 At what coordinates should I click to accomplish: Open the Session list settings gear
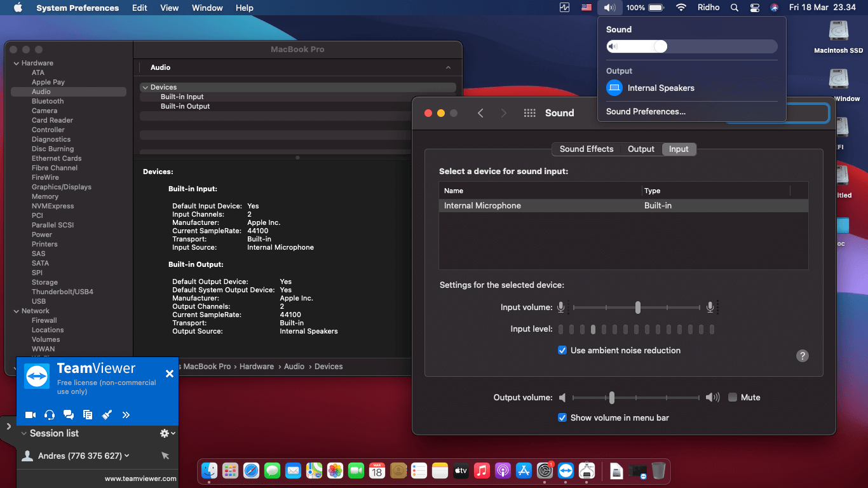[164, 433]
